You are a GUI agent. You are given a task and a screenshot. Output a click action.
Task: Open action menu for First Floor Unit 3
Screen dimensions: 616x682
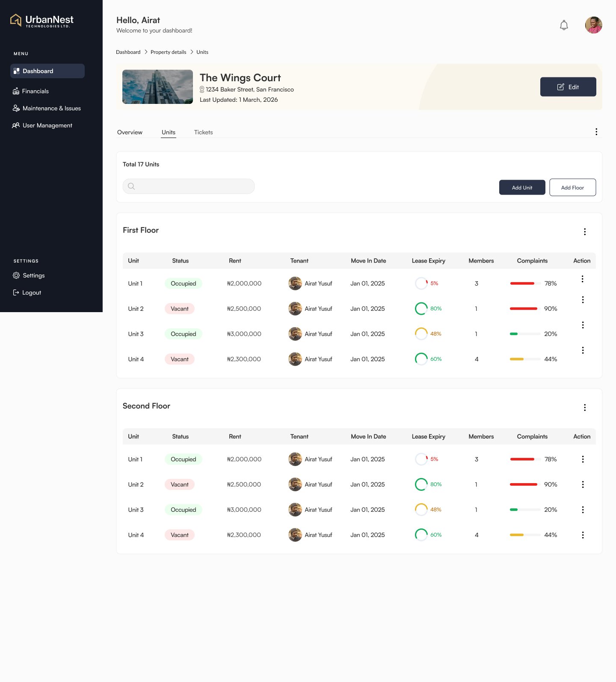coord(583,325)
